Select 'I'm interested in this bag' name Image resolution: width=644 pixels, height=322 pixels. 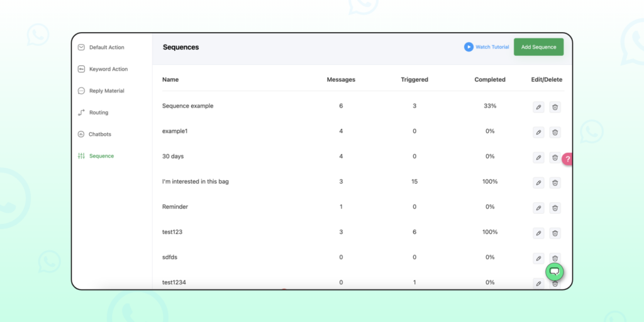pos(196,182)
